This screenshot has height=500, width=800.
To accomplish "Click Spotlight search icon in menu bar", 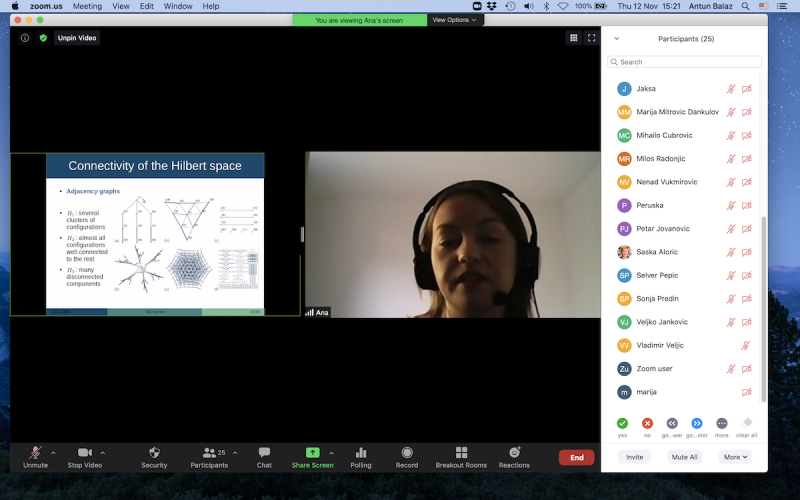I will [745, 6].
